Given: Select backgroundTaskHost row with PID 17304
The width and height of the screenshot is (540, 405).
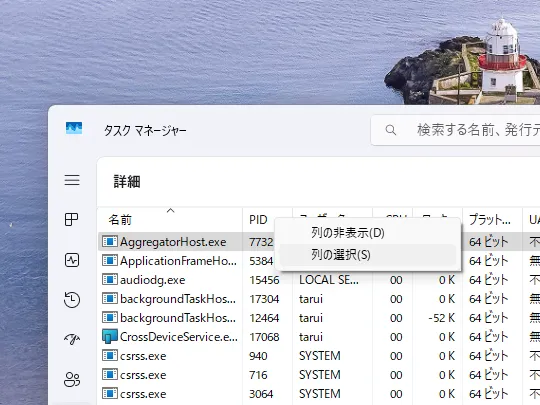Looking at the screenshot, I should tap(319, 299).
